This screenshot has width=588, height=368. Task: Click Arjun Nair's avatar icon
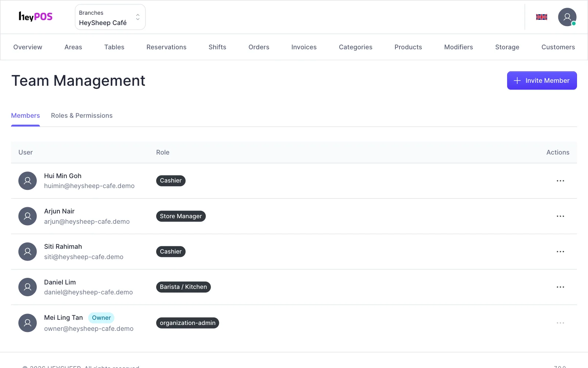coord(28,216)
